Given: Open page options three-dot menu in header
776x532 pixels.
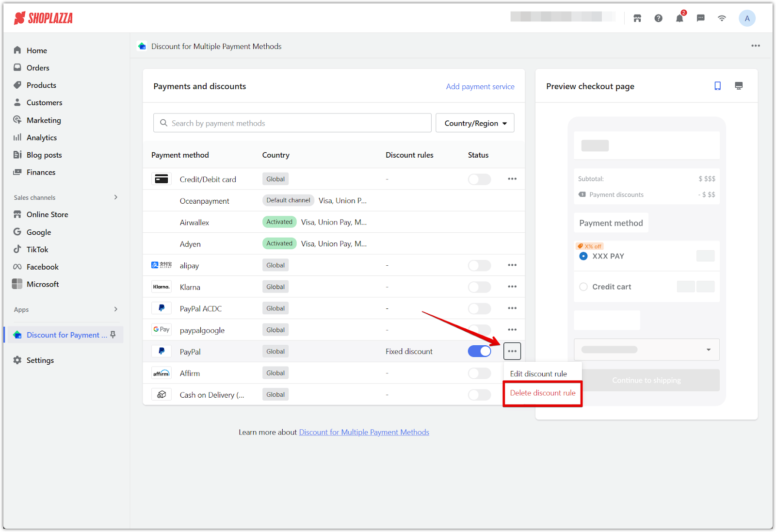Looking at the screenshot, I should click(756, 46).
